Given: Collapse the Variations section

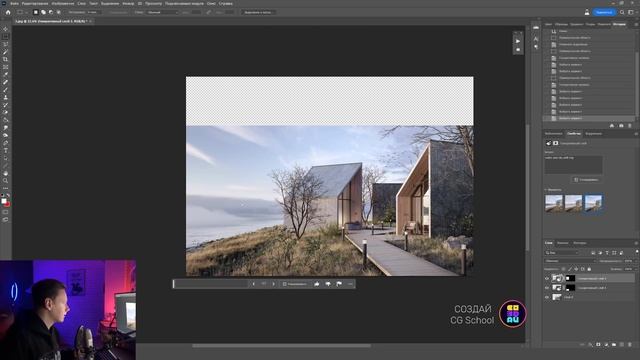Looking at the screenshot, I should (x=546, y=190).
